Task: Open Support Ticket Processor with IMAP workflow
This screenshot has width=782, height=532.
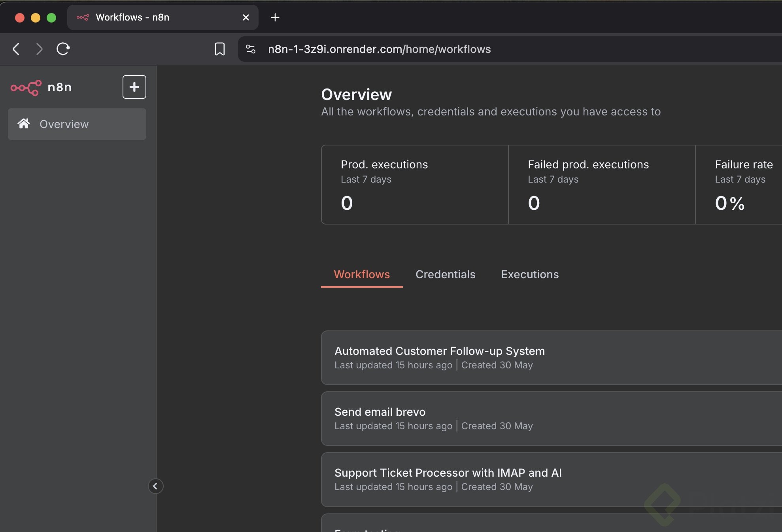Action: click(448, 473)
